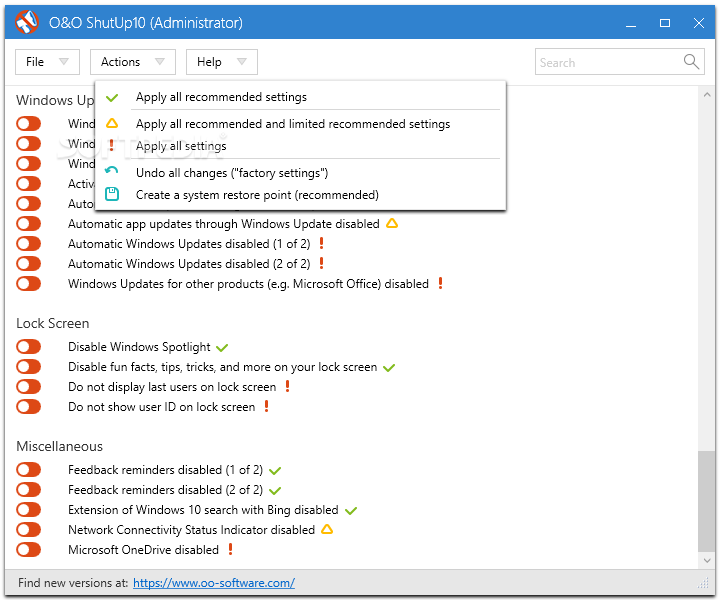Click the Lock Screen section heading
720x600 pixels.
click(53, 323)
